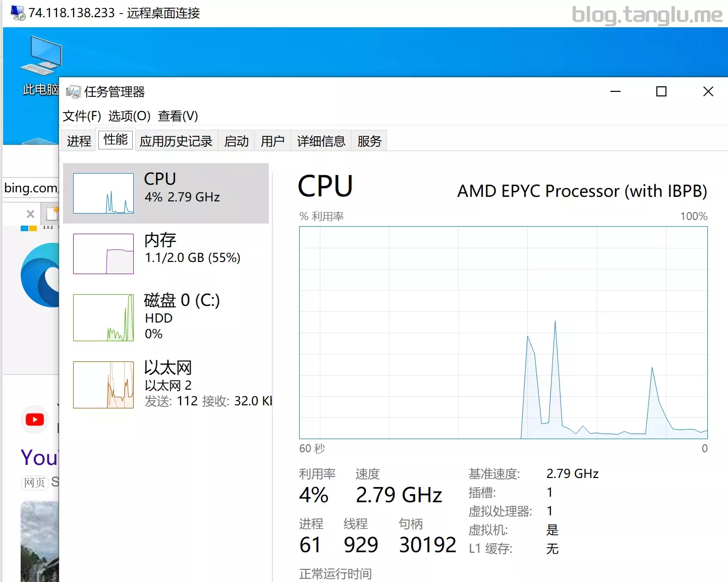Switch to the 详细信息 tab

321,141
